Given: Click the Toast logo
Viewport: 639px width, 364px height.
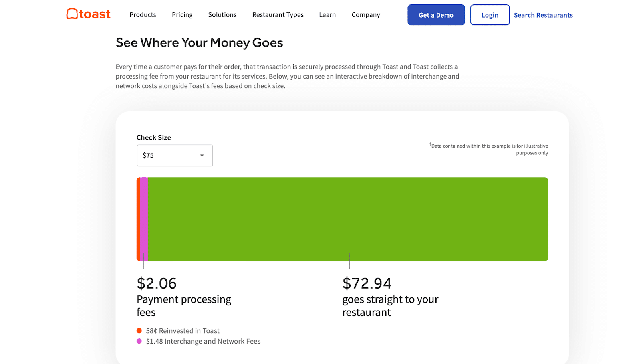Looking at the screenshot, I should [x=88, y=14].
